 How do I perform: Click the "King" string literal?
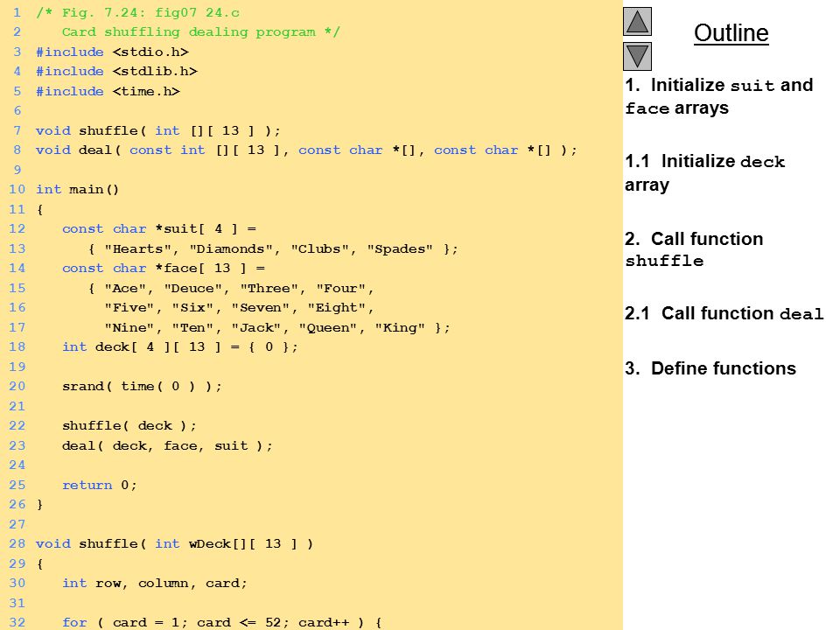click(400, 328)
